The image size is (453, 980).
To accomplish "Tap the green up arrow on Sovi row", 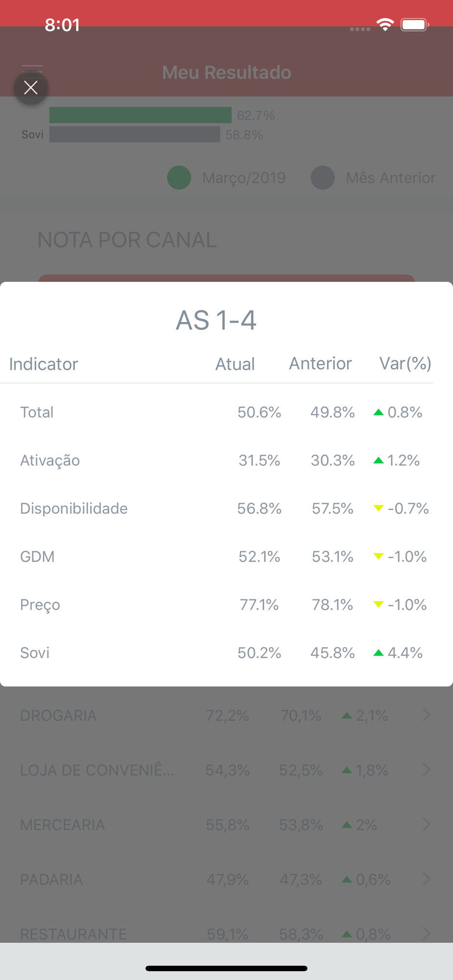I will [x=378, y=653].
